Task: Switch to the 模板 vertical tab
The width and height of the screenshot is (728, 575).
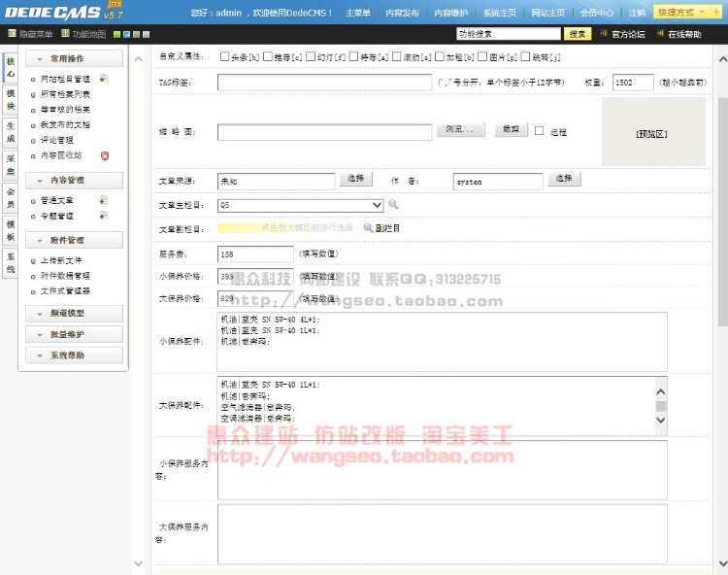Action: point(11,231)
